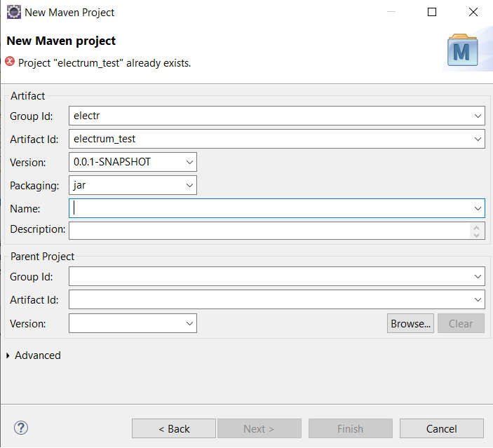Click the Description field down stepper arrow
The image size is (493, 448).
tap(476, 235)
